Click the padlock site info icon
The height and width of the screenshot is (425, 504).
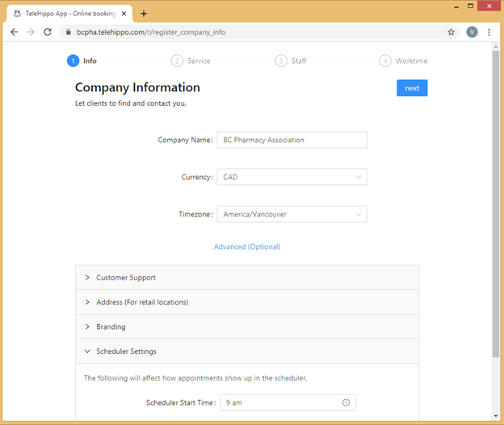coord(68,32)
